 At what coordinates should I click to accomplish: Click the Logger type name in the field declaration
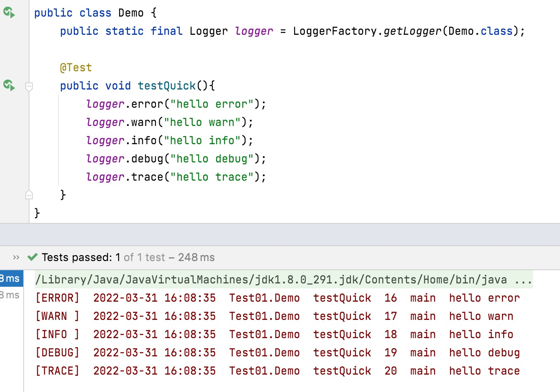click(209, 31)
